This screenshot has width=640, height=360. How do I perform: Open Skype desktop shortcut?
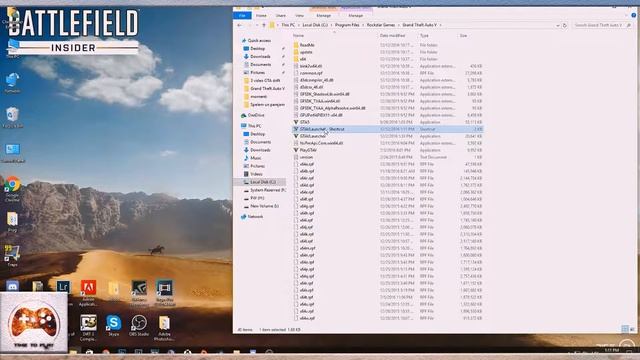click(x=113, y=325)
